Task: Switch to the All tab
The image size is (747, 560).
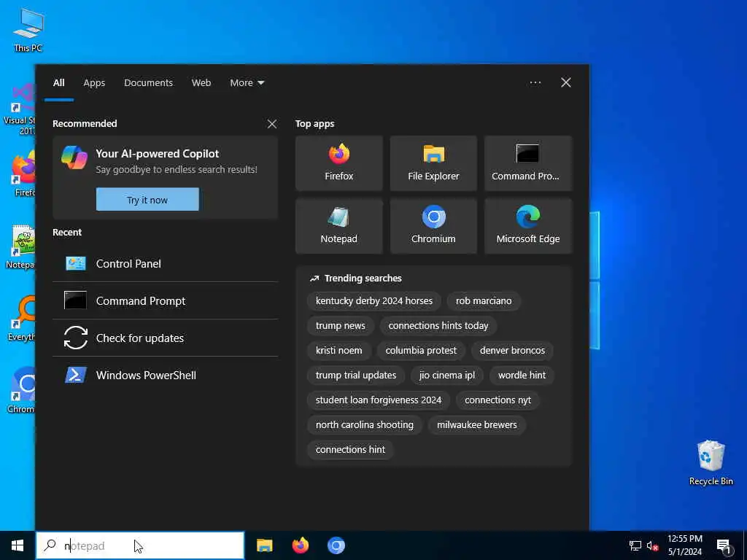Action: click(x=58, y=83)
